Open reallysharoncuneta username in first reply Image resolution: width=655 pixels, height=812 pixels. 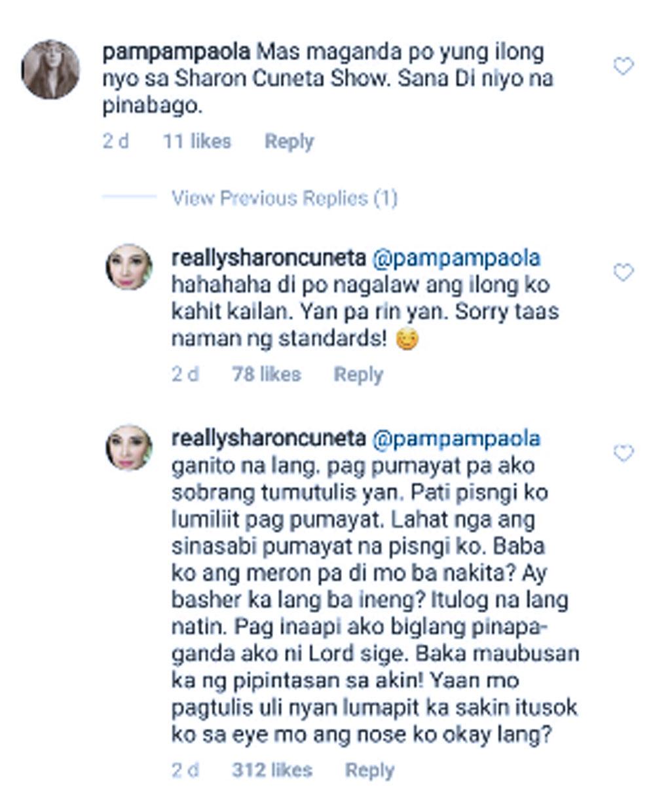click(x=268, y=258)
